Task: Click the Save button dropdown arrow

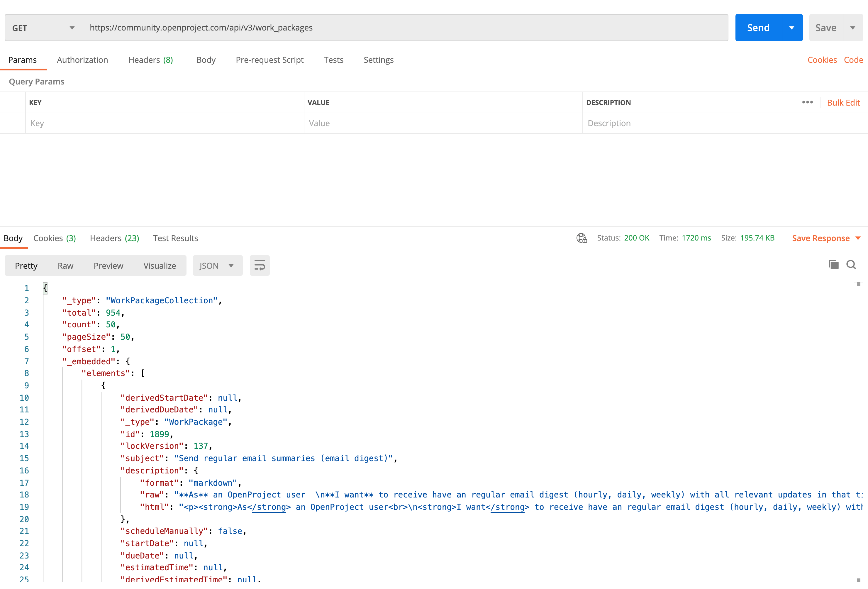Action: coord(852,28)
